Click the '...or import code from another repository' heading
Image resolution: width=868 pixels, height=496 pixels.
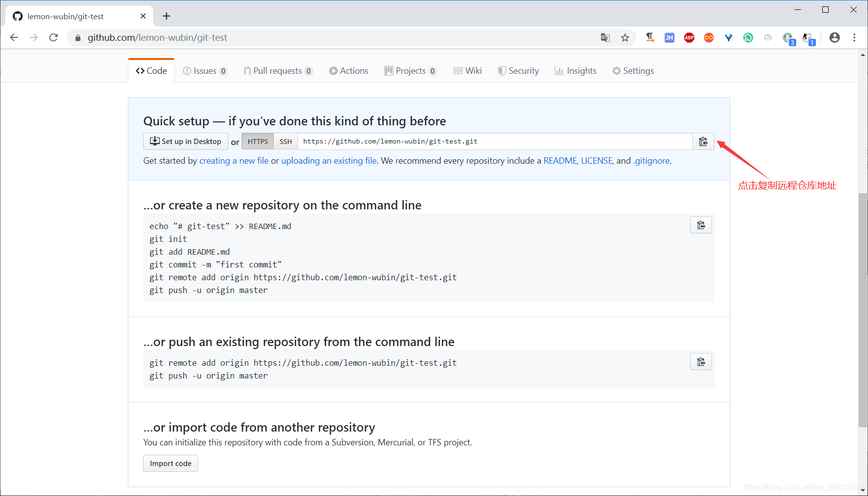tap(259, 427)
